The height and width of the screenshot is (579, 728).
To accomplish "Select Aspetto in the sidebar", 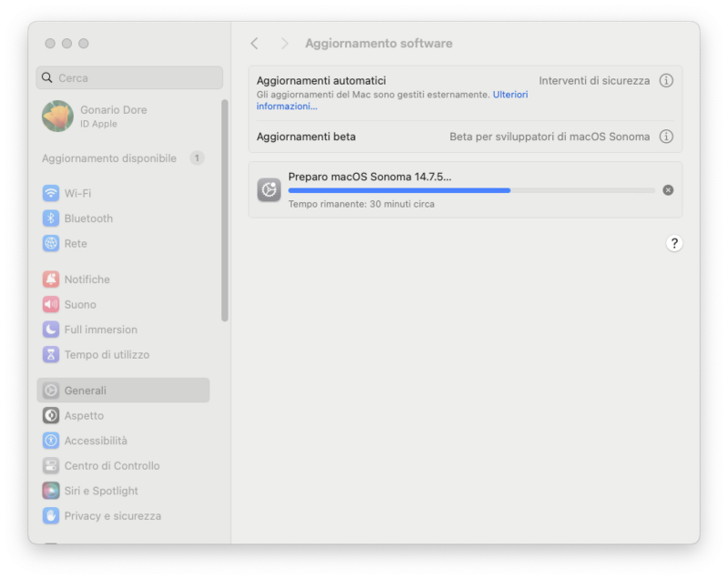I will click(84, 415).
